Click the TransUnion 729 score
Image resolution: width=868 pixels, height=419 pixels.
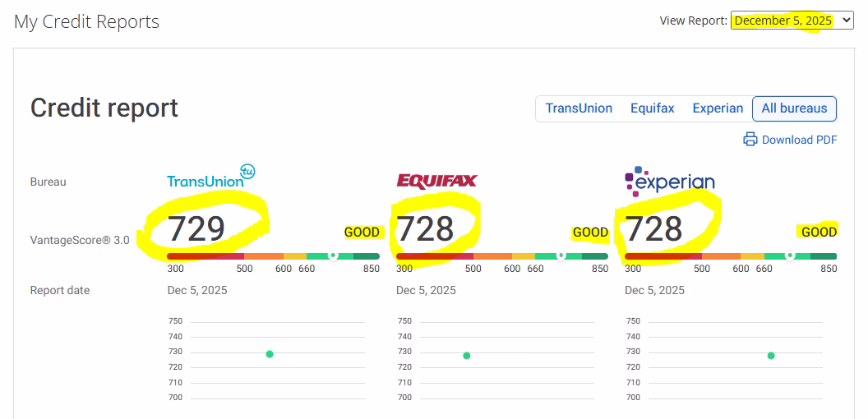196,229
